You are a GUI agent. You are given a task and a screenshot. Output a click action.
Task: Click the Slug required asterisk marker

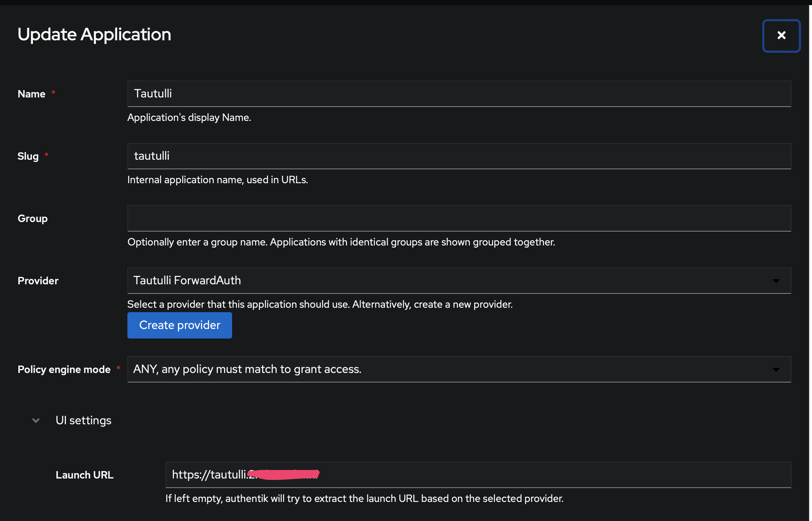click(46, 155)
